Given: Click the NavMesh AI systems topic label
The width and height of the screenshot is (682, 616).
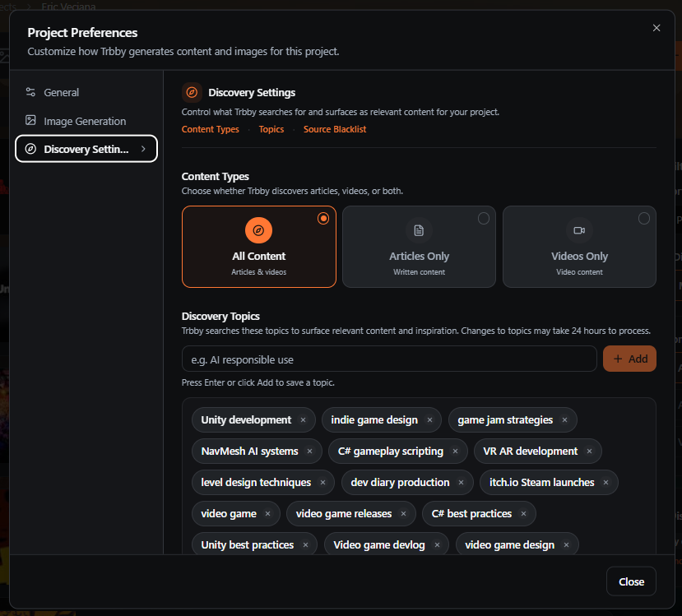Looking at the screenshot, I should pyautogui.click(x=249, y=452).
